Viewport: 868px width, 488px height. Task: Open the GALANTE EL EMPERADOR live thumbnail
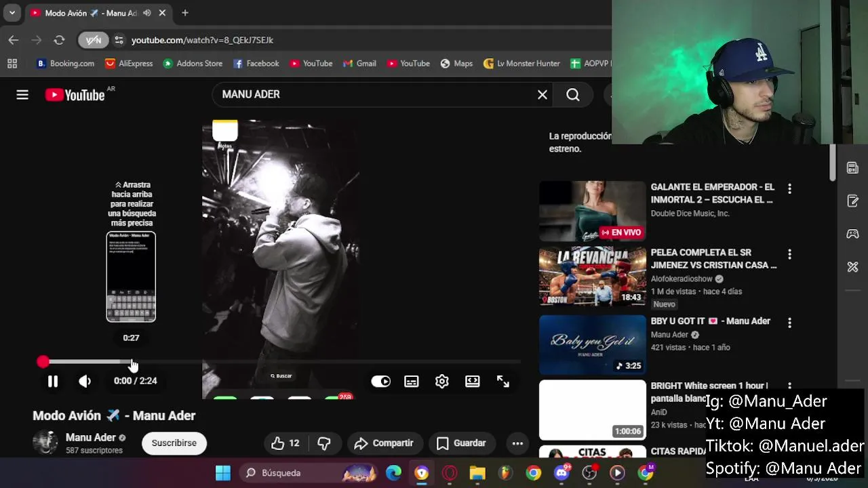[593, 211]
